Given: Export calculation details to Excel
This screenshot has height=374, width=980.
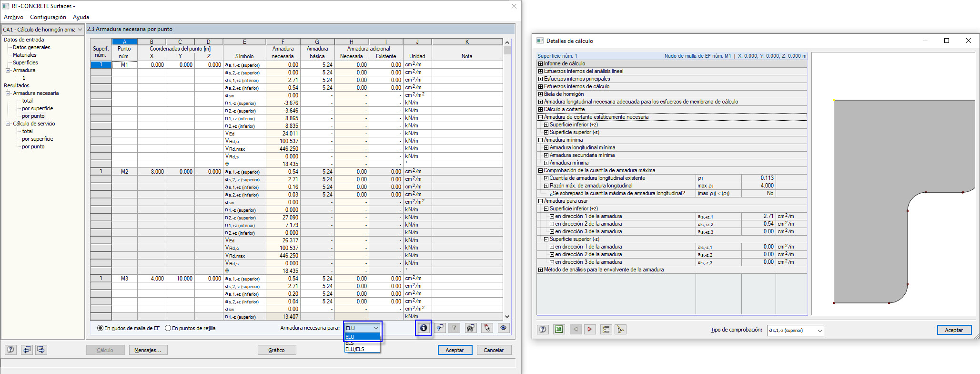Looking at the screenshot, I should (559, 329).
